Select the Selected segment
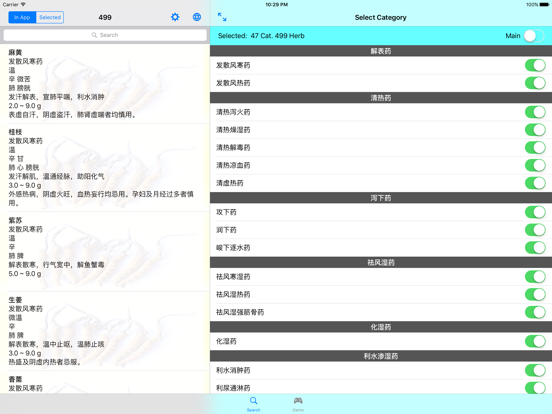The width and height of the screenshot is (552, 414). (50, 17)
